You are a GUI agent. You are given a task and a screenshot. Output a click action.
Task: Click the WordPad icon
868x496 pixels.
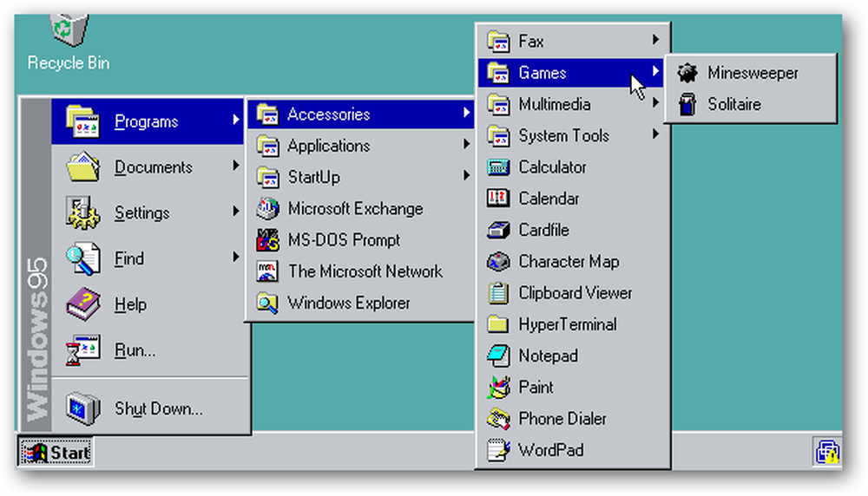pyautogui.click(x=498, y=450)
